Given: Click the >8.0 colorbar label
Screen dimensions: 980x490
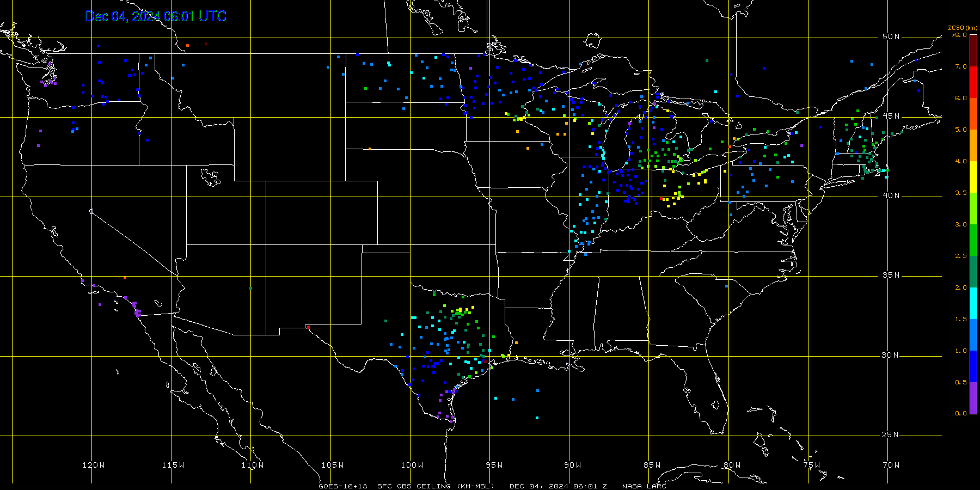Looking at the screenshot, I should (959, 35).
